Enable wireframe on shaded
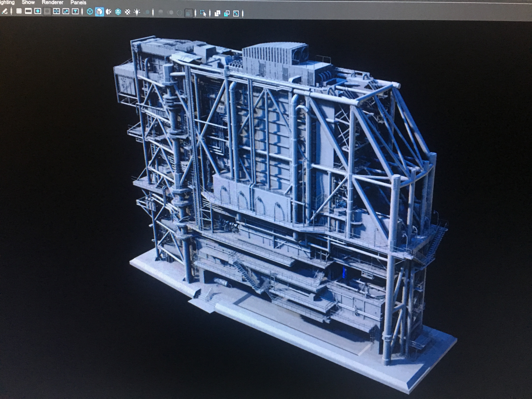Image resolution: width=532 pixels, height=399 pixels. [x=118, y=12]
